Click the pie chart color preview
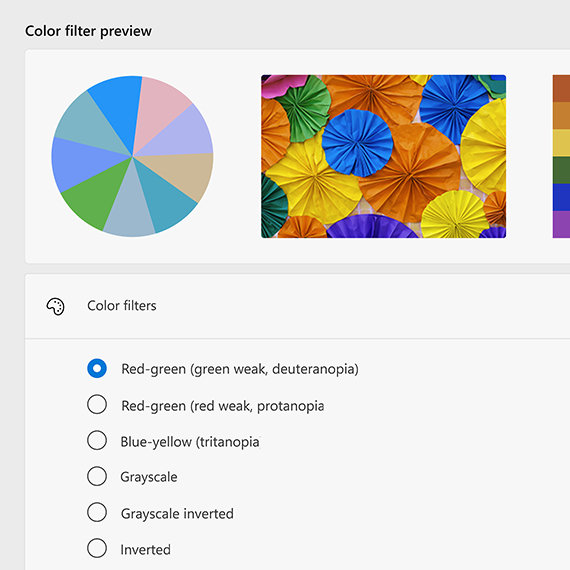The image size is (570, 570). [x=132, y=156]
